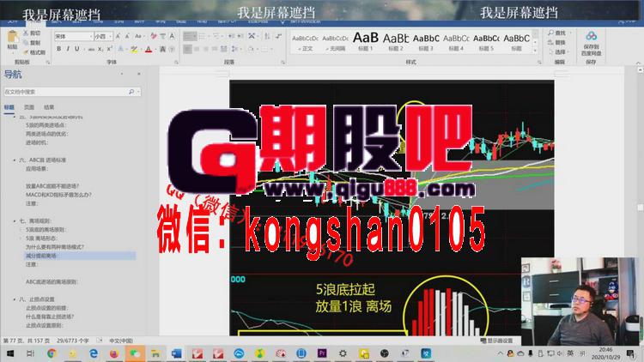The height and width of the screenshot is (362, 644).
Task: Click the Numbering list icon
Action: [203, 37]
